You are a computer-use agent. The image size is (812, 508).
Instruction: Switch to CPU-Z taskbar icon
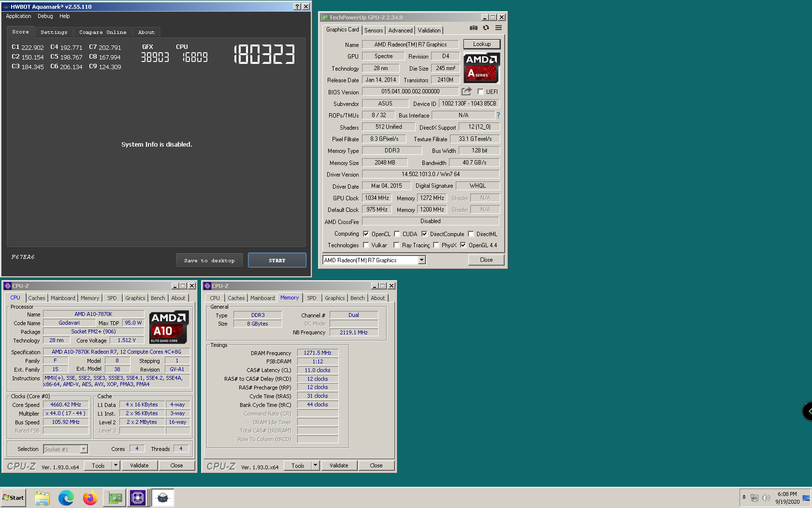click(138, 498)
